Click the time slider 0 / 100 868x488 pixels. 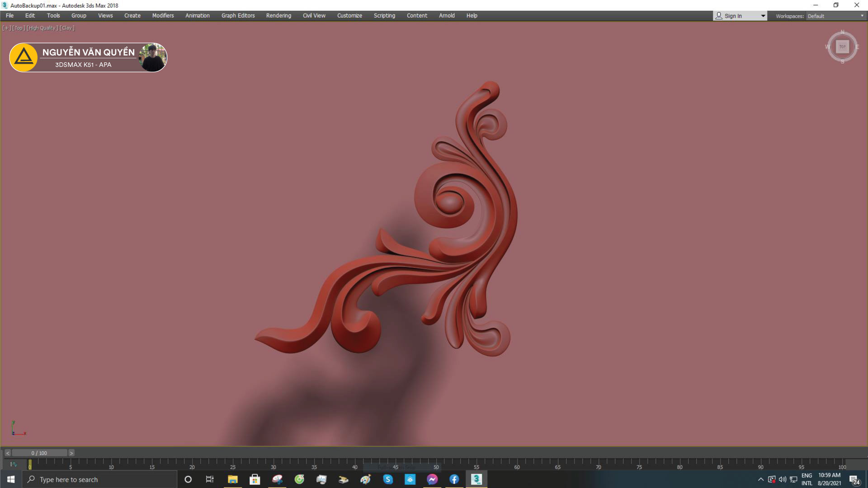[x=39, y=453]
